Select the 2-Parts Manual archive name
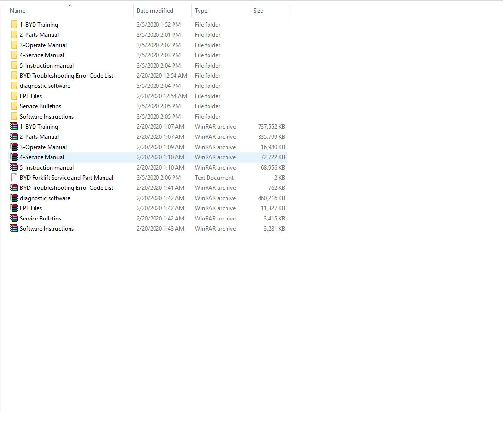This screenshot has height=424, width=504. coord(39,137)
